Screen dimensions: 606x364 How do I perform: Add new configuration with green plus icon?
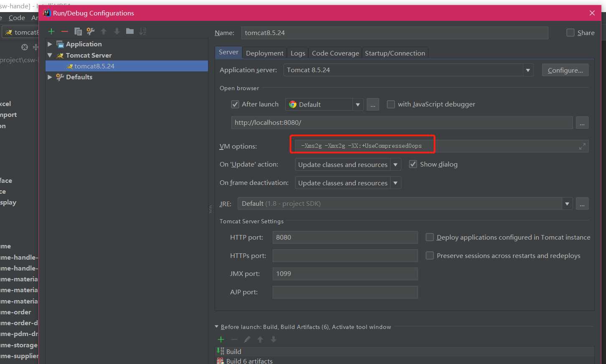(x=51, y=31)
